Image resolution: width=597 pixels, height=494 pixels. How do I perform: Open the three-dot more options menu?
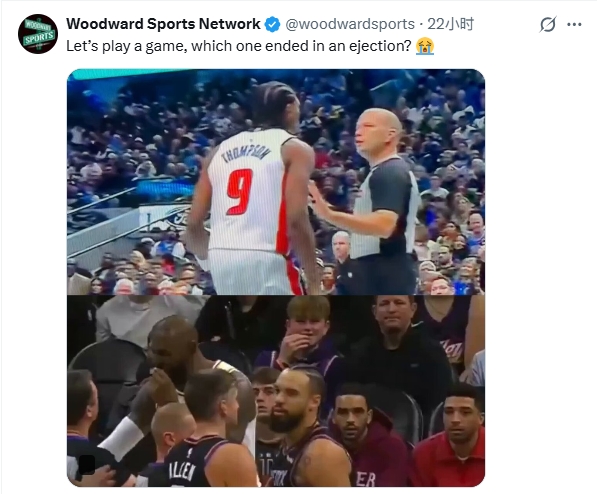tap(574, 25)
